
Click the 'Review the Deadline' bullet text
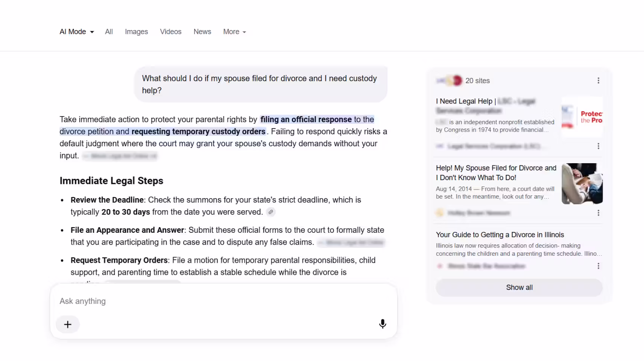[107, 200]
